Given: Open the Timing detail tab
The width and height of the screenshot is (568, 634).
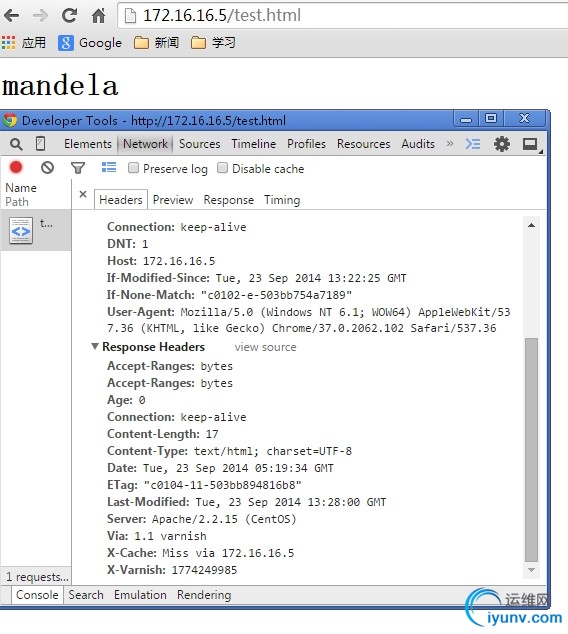Looking at the screenshot, I should click(282, 200).
